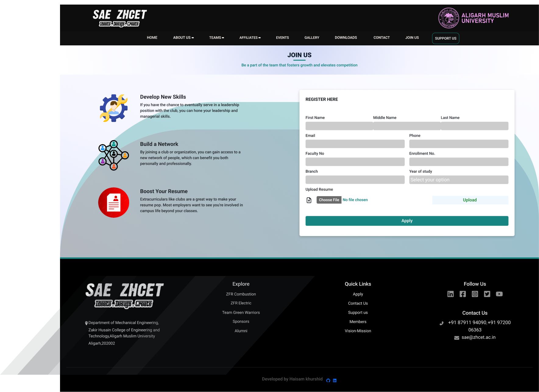
Task: Click the Aligarh Muslim University emblem
Action: [449, 18]
